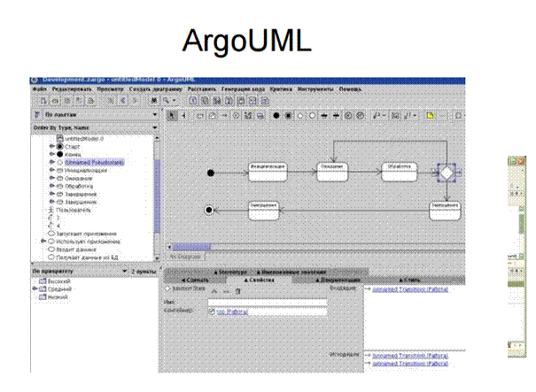Click the new project file icon
The height and width of the screenshot is (392, 536).
[x=43, y=101]
